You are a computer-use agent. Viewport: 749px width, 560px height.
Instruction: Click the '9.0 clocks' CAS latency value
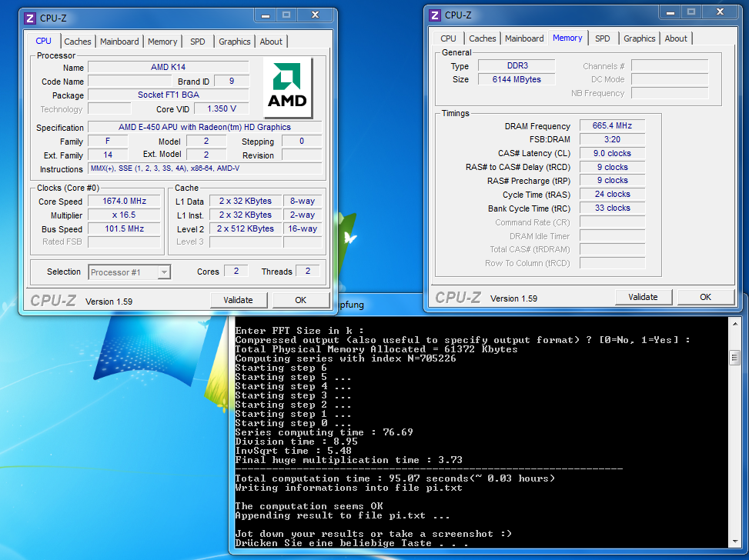click(613, 154)
